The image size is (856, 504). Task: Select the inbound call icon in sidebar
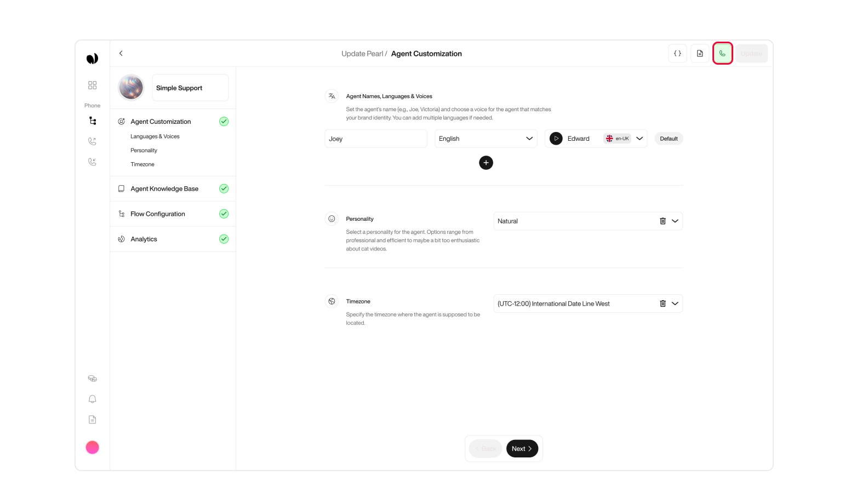tap(92, 162)
